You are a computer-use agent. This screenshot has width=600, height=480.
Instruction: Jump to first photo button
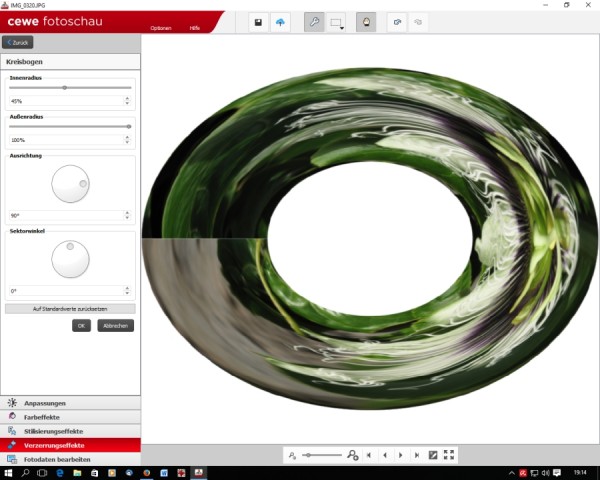tap(368, 455)
